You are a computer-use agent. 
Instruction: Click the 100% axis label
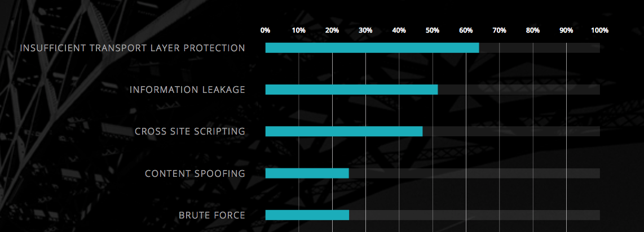point(599,30)
